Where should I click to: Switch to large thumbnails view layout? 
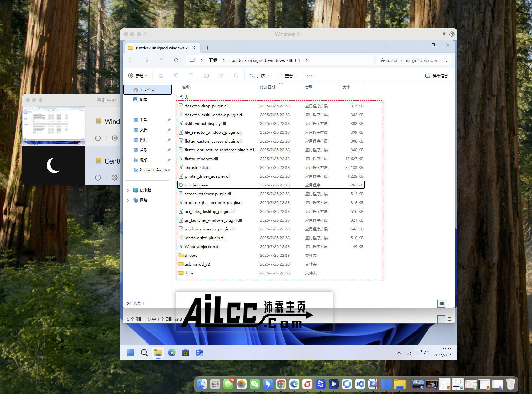tap(450, 304)
